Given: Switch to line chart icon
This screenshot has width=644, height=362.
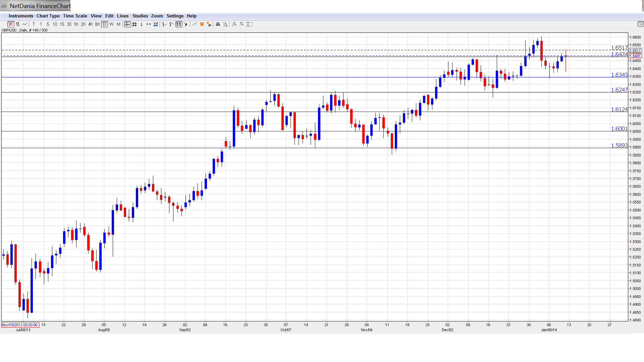Looking at the screenshot, I should point(25,24).
